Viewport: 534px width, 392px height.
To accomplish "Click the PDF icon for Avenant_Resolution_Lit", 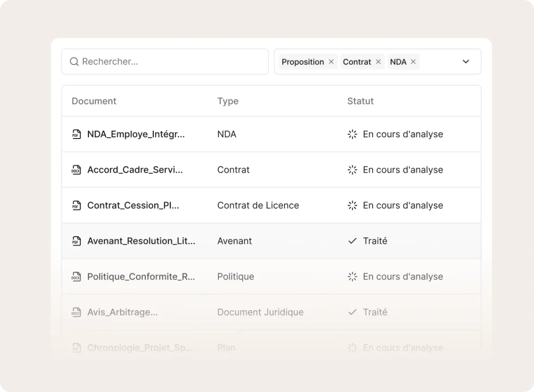I will click(76, 241).
